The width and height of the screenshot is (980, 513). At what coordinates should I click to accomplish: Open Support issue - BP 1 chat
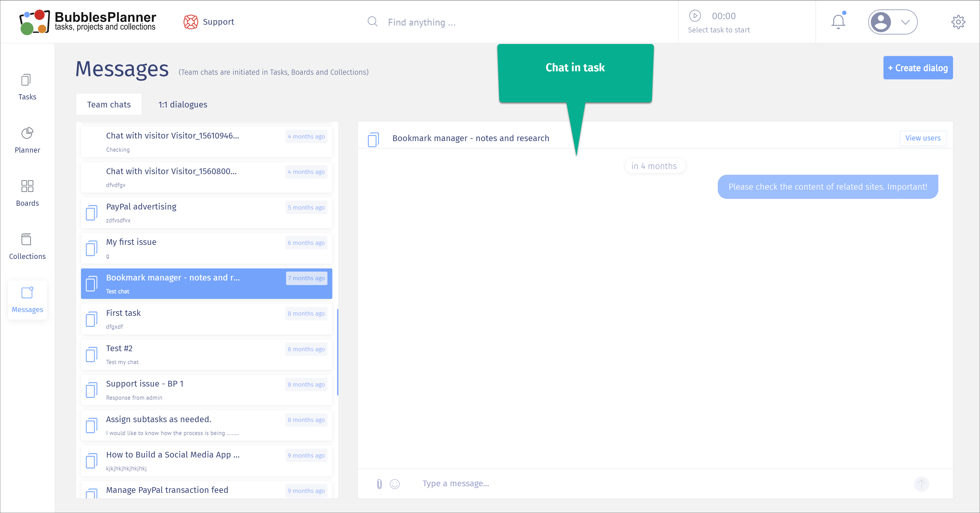[x=207, y=390]
